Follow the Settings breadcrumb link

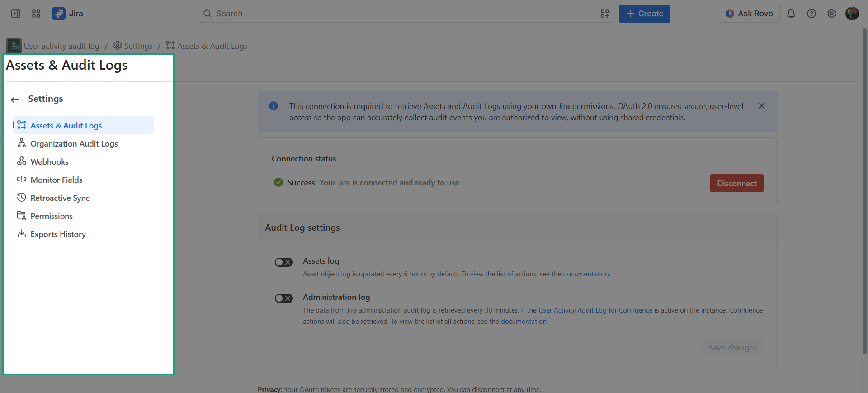coord(138,46)
